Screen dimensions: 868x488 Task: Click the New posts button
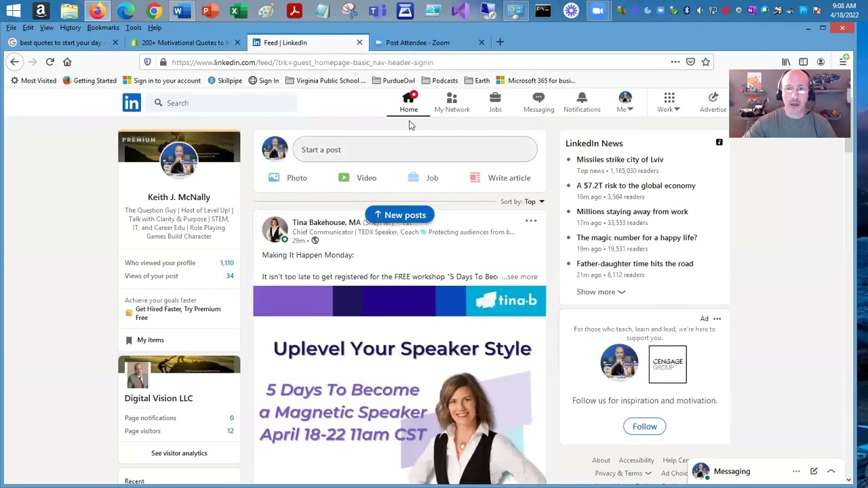(x=399, y=215)
